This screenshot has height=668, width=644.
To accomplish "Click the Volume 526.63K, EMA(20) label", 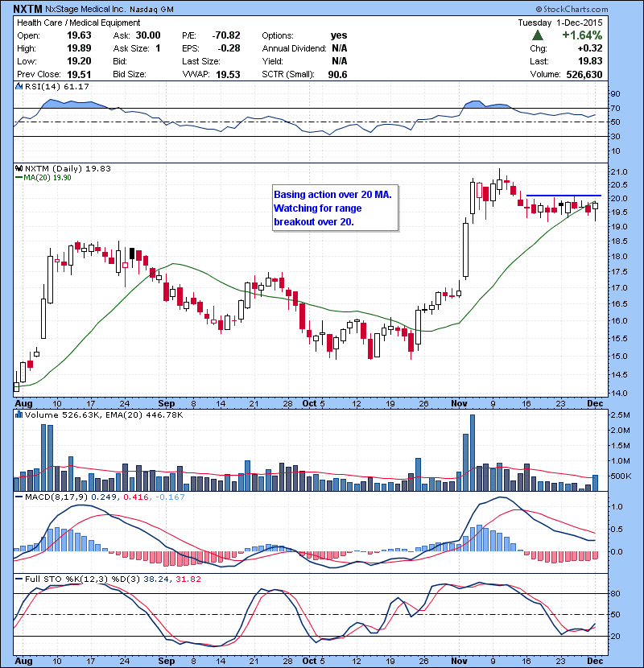I will [104, 415].
